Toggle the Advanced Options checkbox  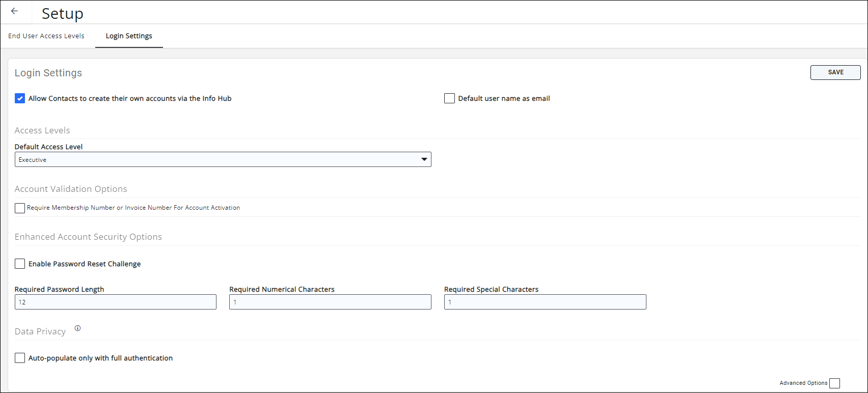pos(834,383)
